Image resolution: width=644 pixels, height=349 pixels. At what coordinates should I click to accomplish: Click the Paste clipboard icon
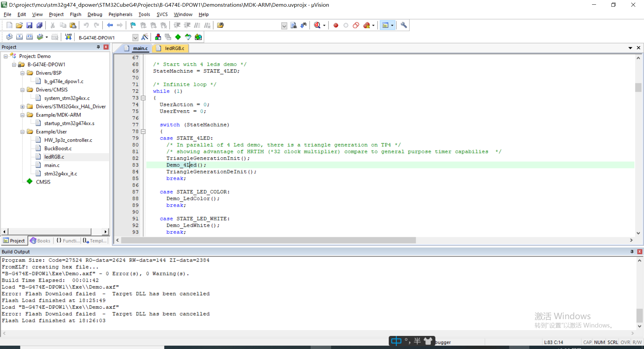[x=73, y=25]
